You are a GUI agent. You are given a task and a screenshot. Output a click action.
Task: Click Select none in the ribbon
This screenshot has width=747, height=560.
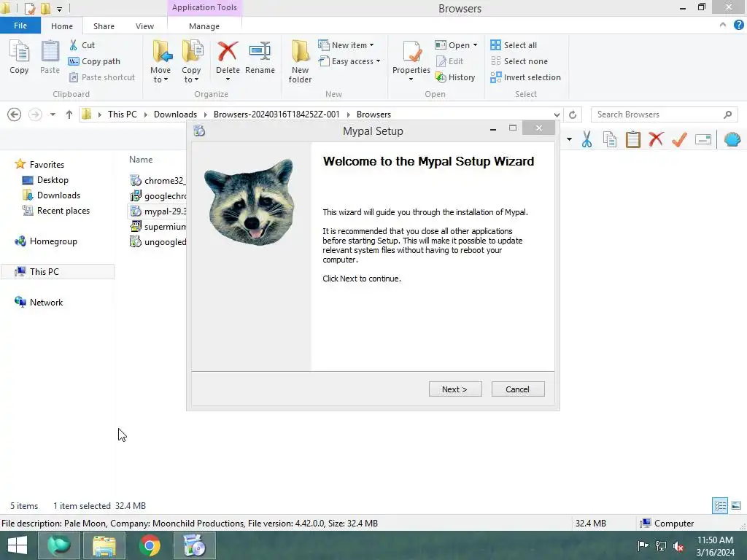pyautogui.click(x=519, y=61)
